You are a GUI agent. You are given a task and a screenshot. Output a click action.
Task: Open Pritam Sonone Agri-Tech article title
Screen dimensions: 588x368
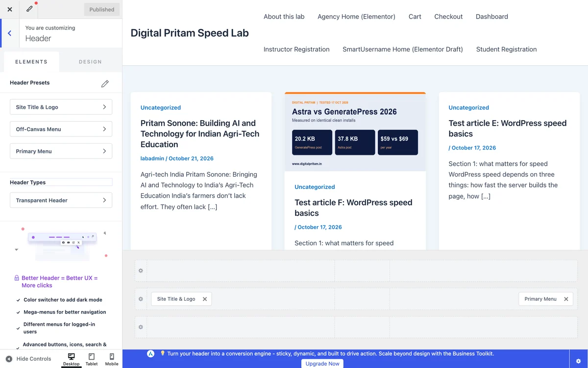click(x=200, y=134)
